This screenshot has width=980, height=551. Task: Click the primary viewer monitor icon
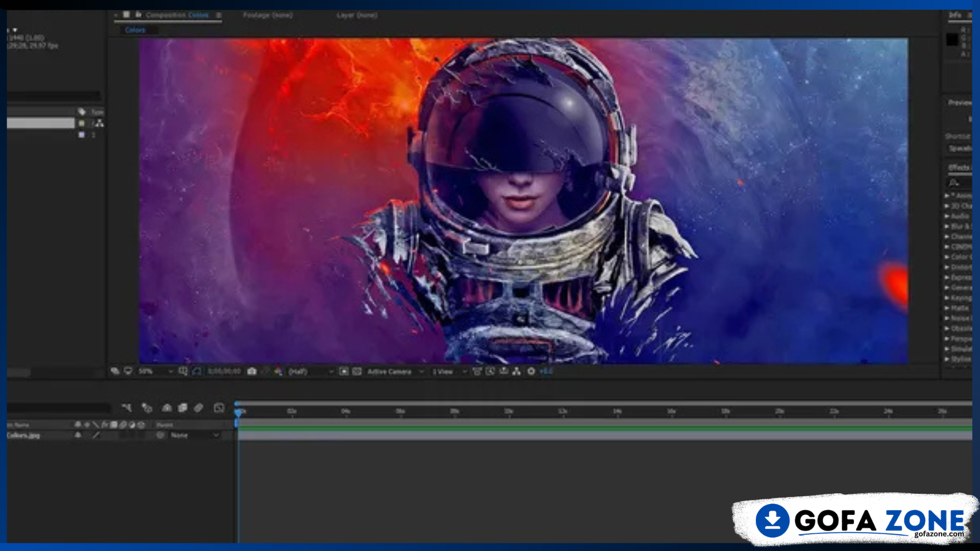[128, 371]
